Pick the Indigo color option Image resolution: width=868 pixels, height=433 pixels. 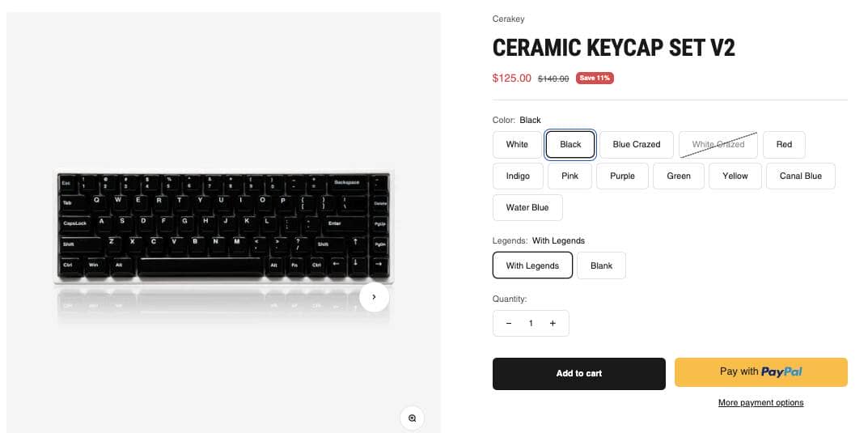[x=518, y=176]
